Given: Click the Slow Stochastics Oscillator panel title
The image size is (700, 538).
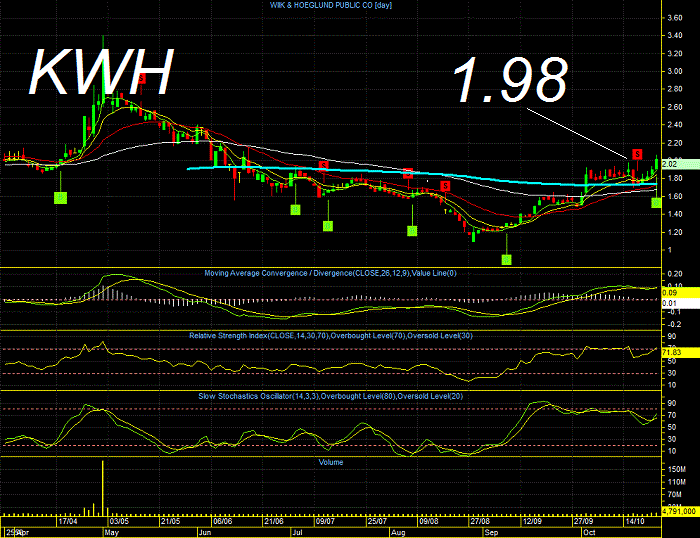Looking at the screenshot, I should [330, 396].
